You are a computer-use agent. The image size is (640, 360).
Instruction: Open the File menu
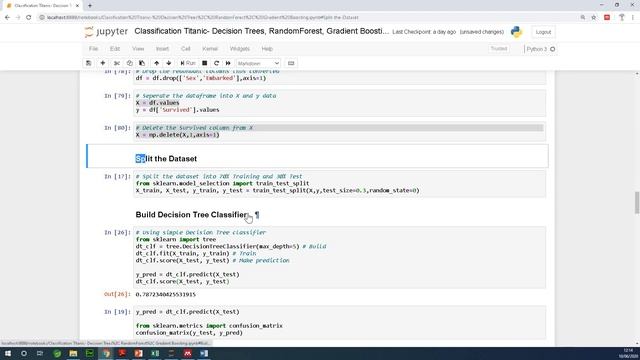pos(93,49)
